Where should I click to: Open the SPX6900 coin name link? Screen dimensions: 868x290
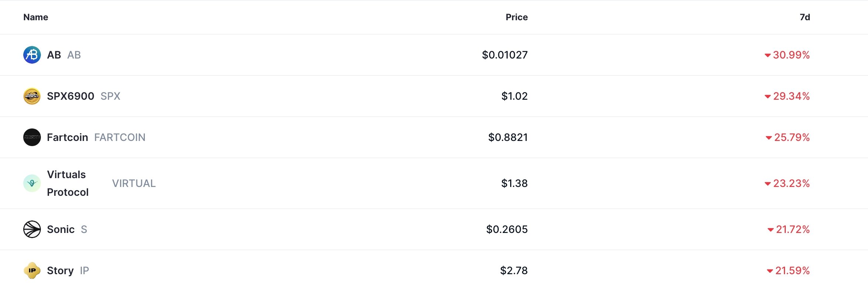[70, 96]
